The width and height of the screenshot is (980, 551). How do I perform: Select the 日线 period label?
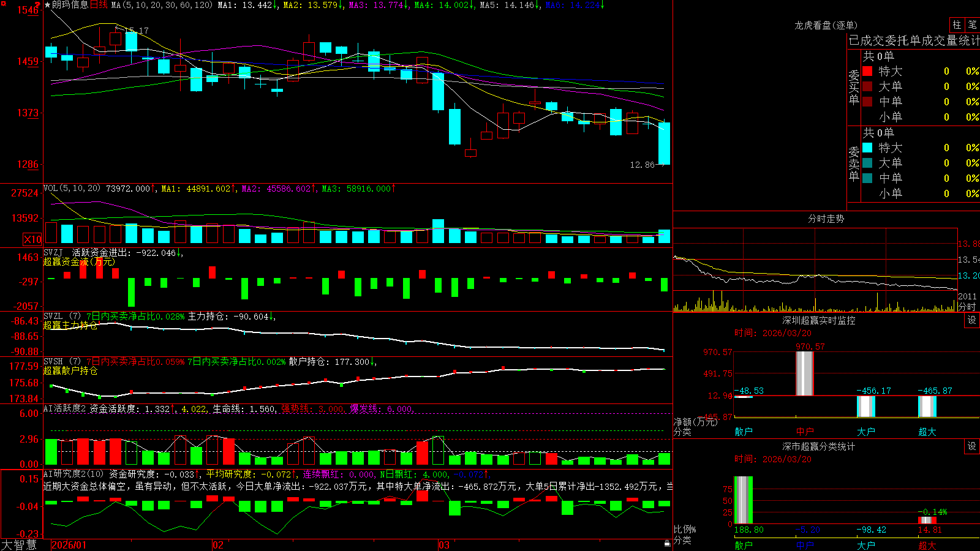pyautogui.click(x=99, y=5)
